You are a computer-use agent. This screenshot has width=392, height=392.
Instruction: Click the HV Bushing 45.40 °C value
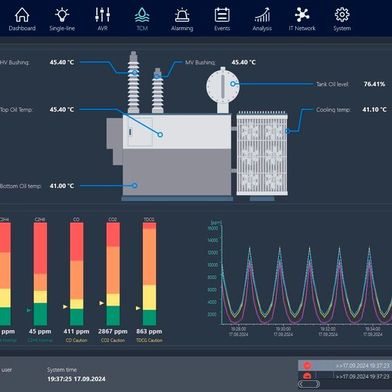click(62, 62)
